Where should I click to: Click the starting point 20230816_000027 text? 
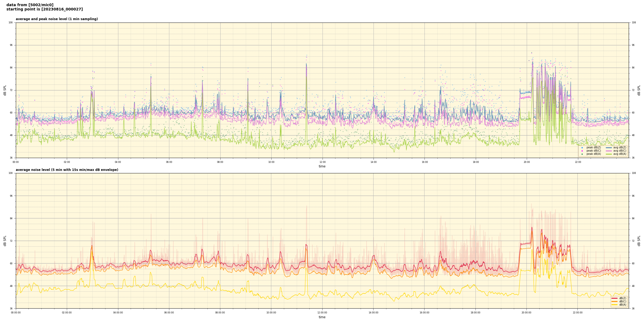click(x=45, y=9)
